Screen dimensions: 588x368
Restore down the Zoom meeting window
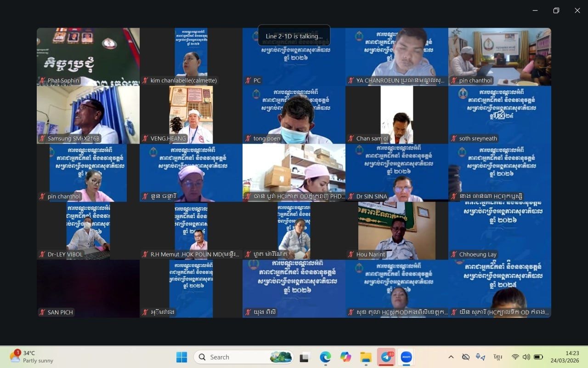point(556,11)
